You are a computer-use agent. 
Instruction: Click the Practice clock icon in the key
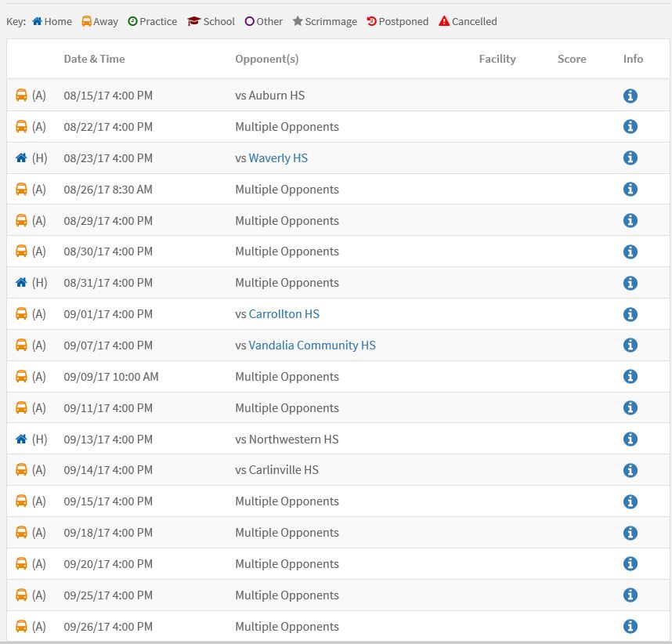(132, 21)
